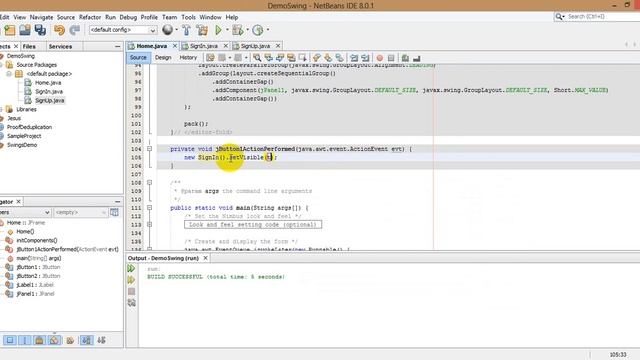Click the Shift Line Right editor icon

[365, 58]
